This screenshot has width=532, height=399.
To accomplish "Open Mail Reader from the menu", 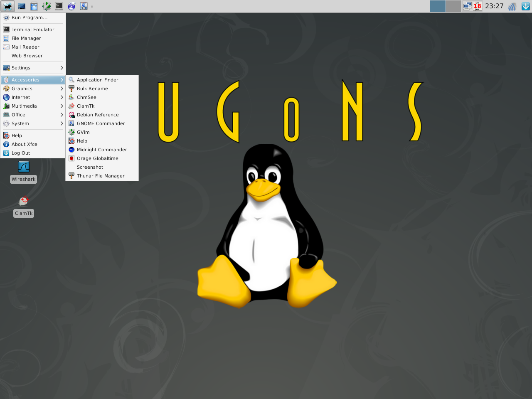I will [33, 47].
